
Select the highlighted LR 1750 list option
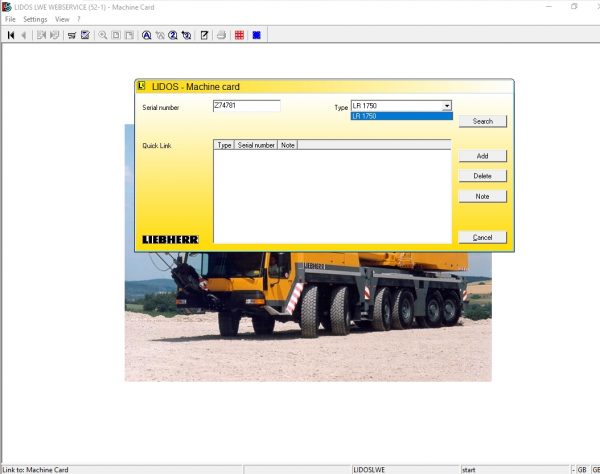[401, 116]
